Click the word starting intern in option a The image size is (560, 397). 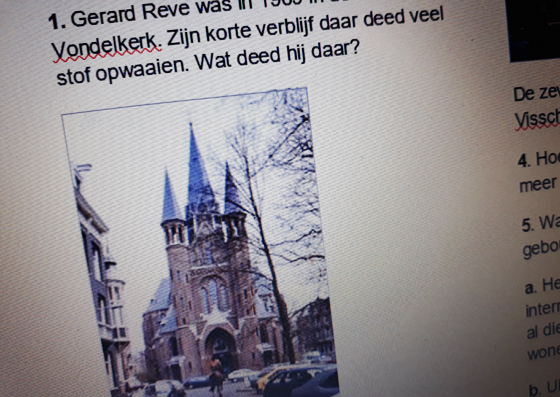(x=543, y=309)
